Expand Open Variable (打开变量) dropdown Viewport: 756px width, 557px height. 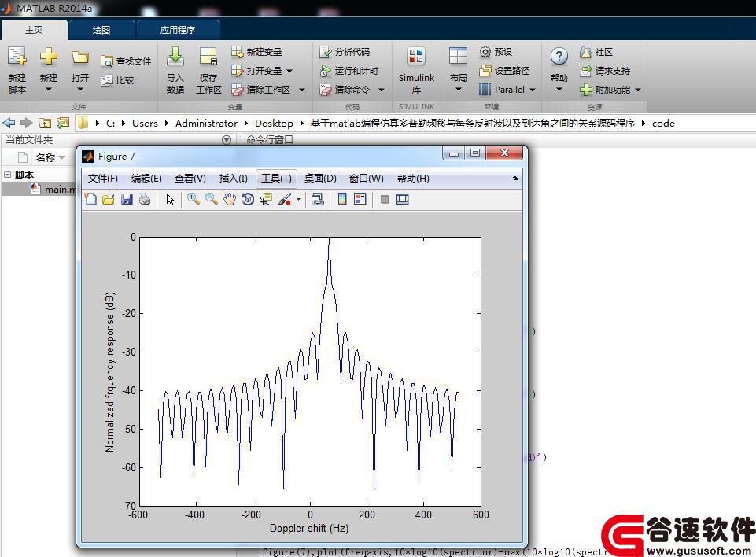[289, 71]
